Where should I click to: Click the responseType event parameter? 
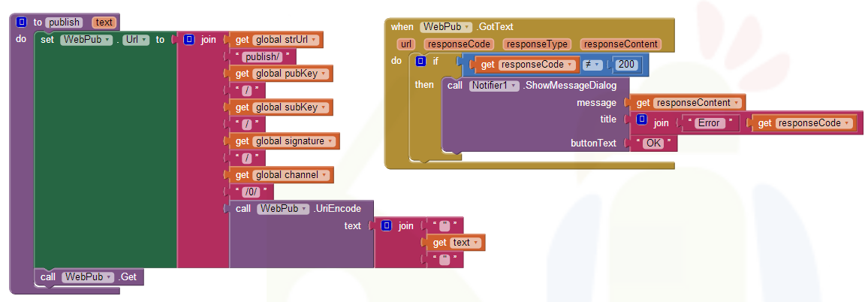click(536, 44)
